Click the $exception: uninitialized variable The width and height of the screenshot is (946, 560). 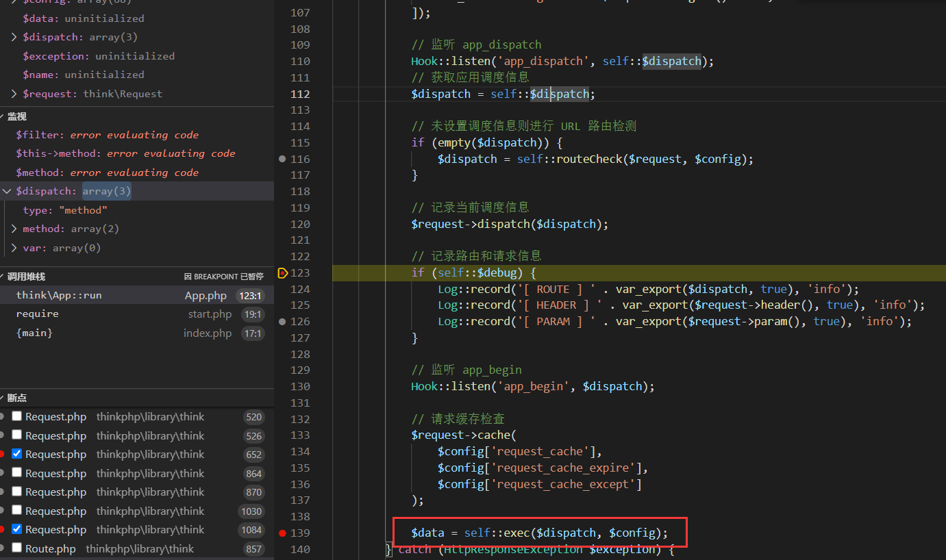[137, 56]
